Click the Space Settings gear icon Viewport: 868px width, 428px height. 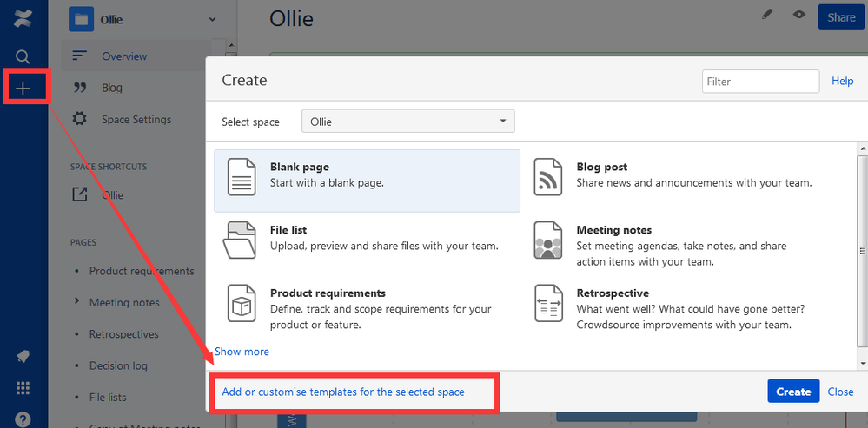click(x=80, y=119)
